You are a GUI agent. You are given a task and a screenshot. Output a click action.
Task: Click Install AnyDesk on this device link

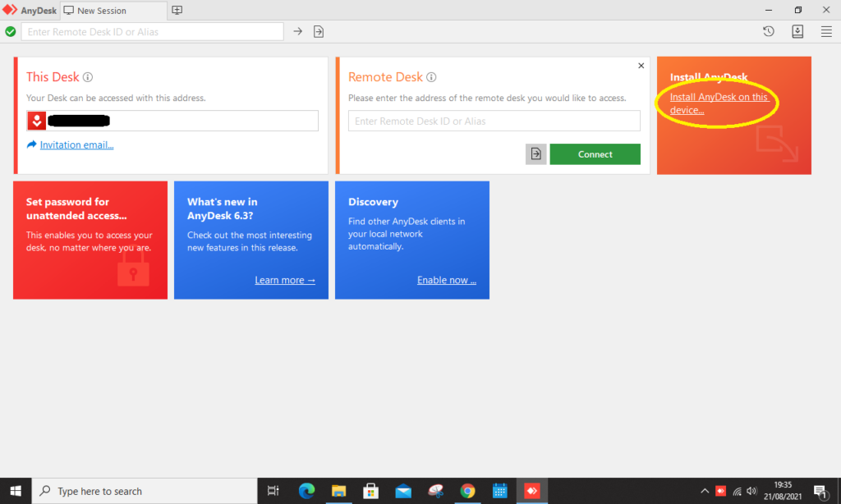[x=719, y=103]
